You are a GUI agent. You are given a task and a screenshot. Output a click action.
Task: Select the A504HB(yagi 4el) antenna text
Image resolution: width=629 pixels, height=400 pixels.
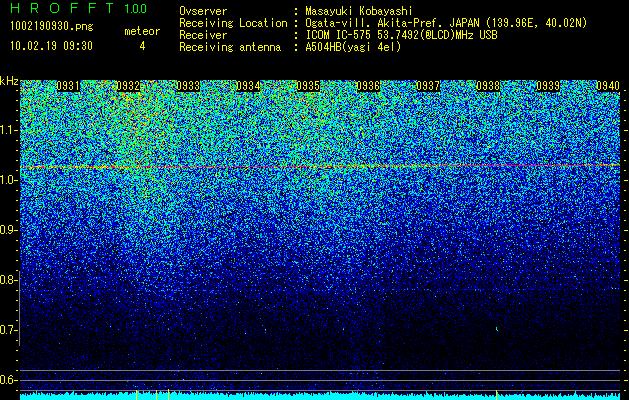pyautogui.click(x=353, y=47)
